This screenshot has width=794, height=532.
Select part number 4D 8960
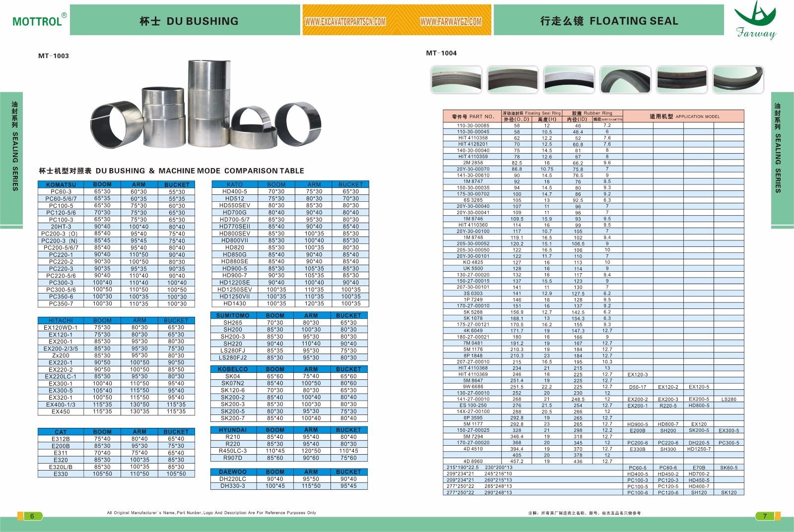point(473,461)
